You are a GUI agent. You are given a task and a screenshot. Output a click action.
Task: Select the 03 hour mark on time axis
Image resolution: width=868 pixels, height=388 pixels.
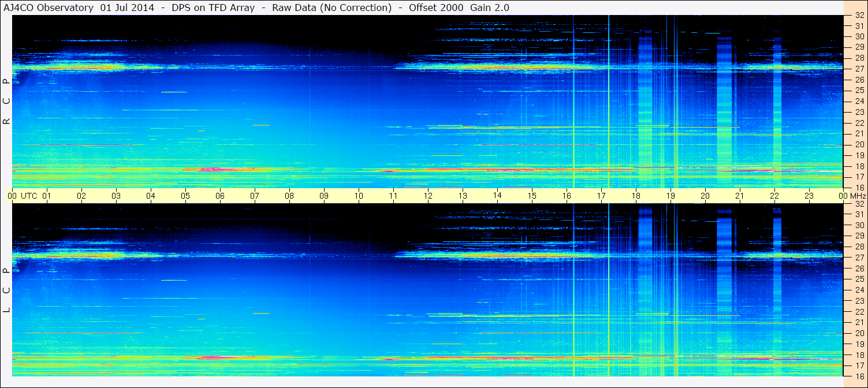[116, 196]
